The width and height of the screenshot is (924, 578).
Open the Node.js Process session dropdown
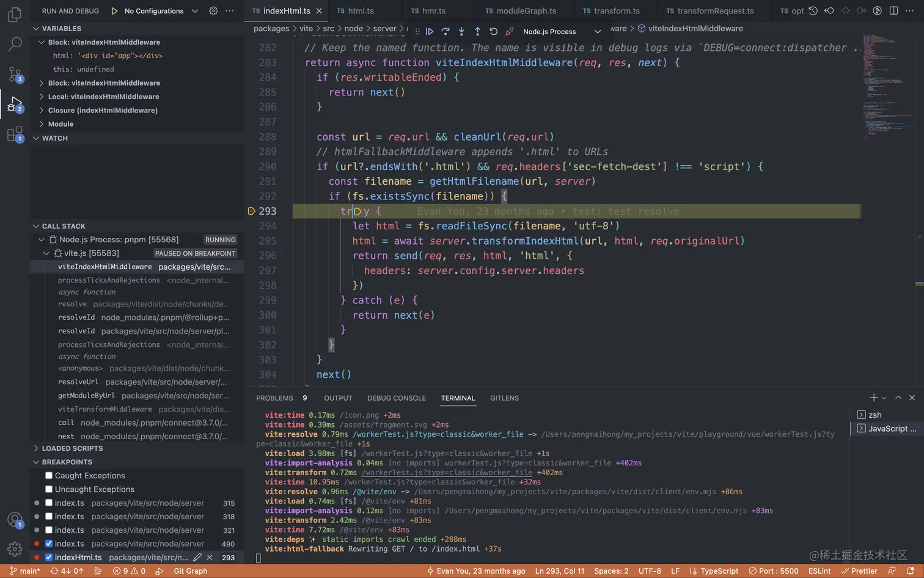point(598,32)
